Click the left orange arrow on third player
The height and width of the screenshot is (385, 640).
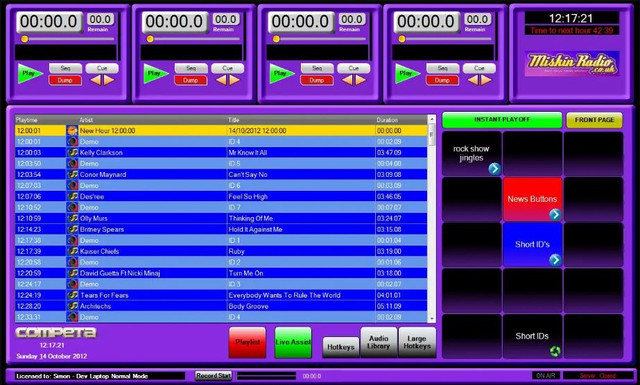pos(347,80)
